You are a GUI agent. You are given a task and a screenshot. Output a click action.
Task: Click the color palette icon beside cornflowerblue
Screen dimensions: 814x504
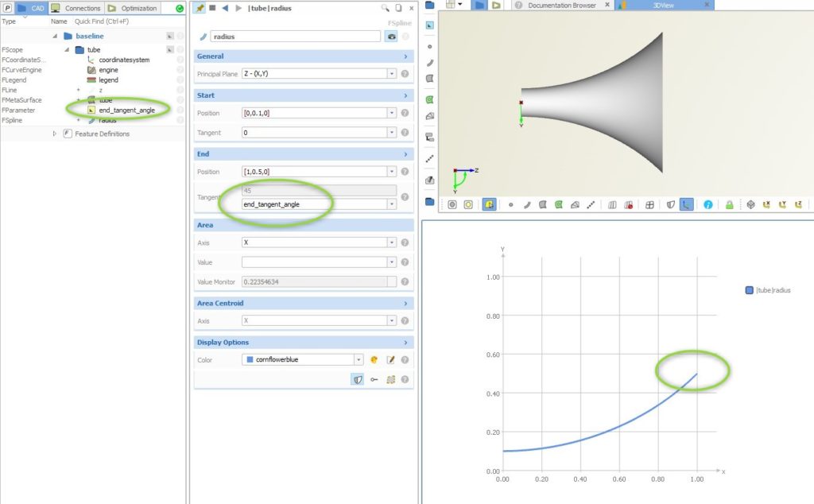point(374,360)
